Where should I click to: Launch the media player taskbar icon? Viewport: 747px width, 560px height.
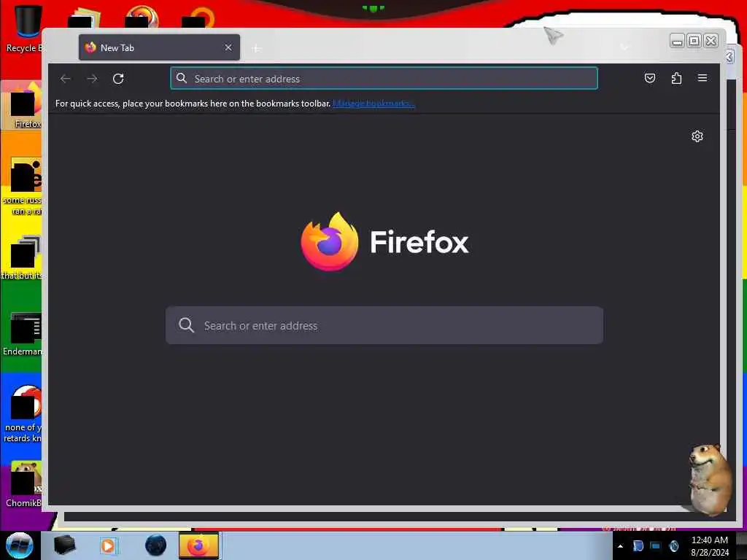point(109,545)
